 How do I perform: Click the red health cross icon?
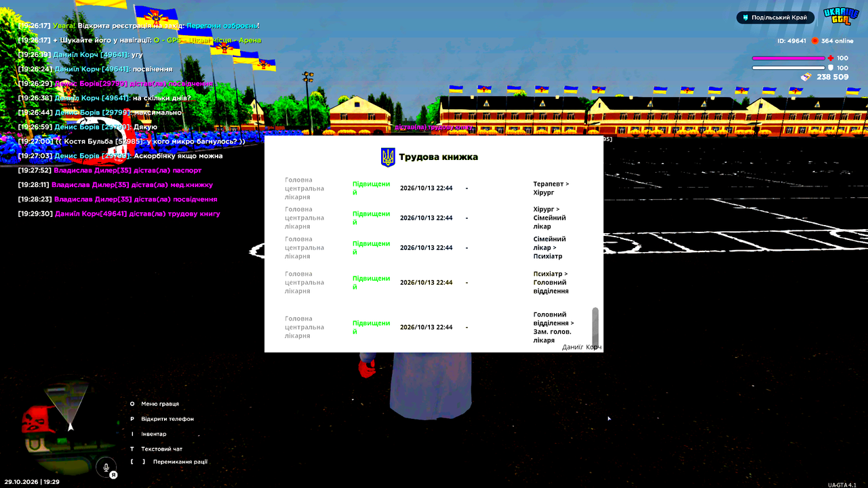click(831, 58)
